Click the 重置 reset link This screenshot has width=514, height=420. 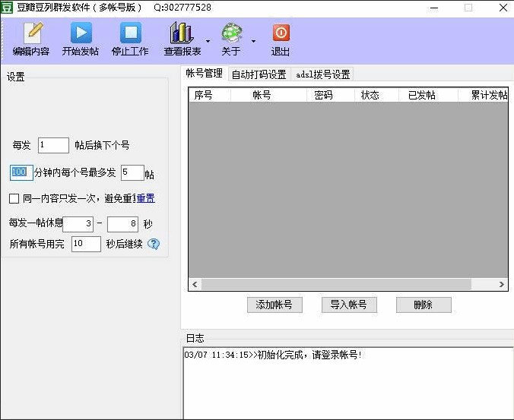pos(145,198)
